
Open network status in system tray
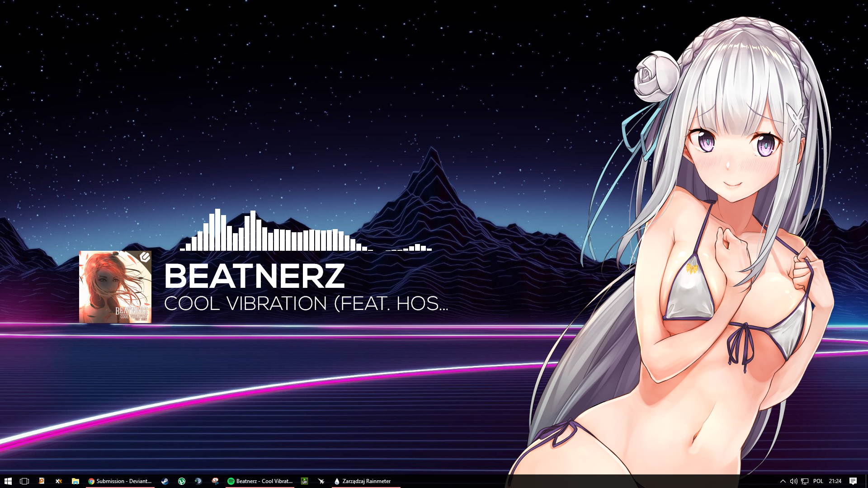coord(805,481)
